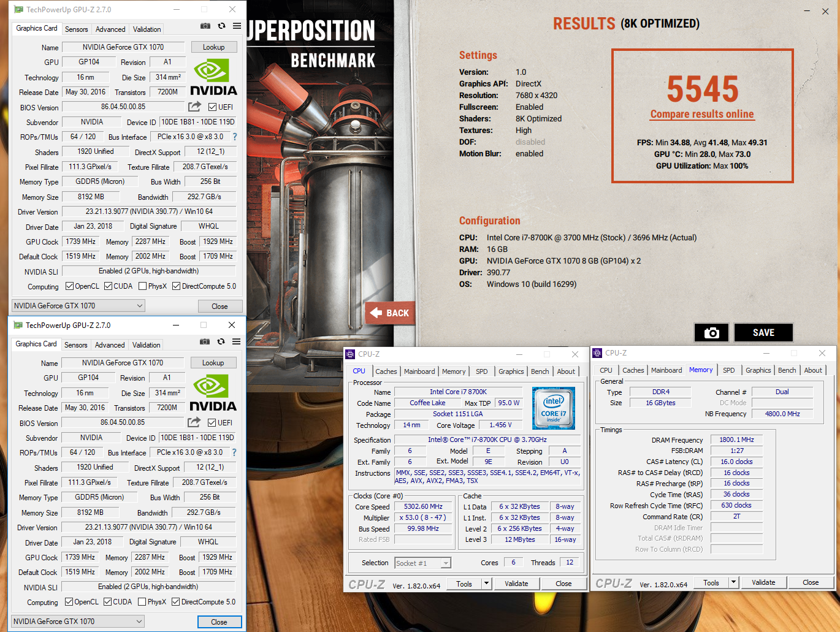
Task: Open SPD tab in right CPU-Z window
Action: pyautogui.click(x=729, y=370)
